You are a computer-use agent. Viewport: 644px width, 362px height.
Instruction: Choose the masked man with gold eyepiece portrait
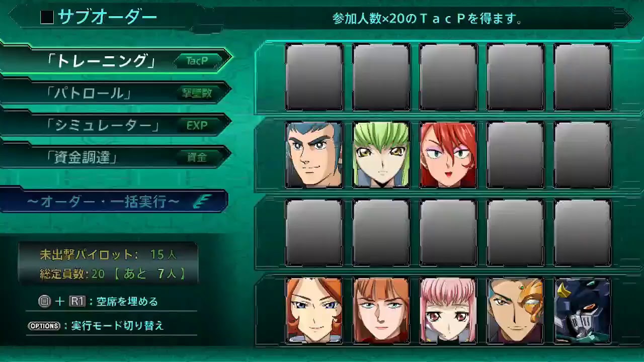[515, 311]
